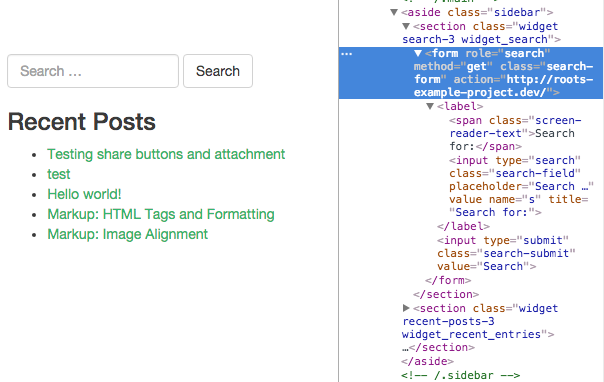Open the Hello world! post

(84, 194)
